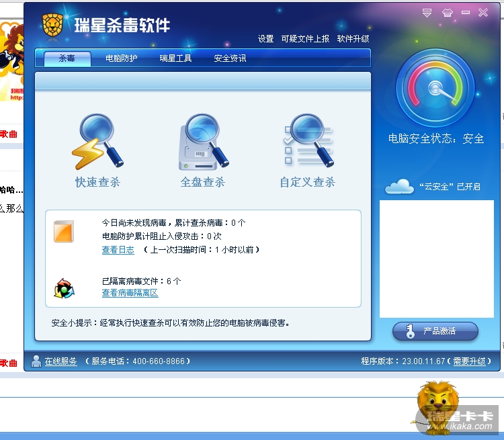This screenshot has width=504, height=440.
Task: Open the title bar dropdown menu icon
Action: point(427,13)
